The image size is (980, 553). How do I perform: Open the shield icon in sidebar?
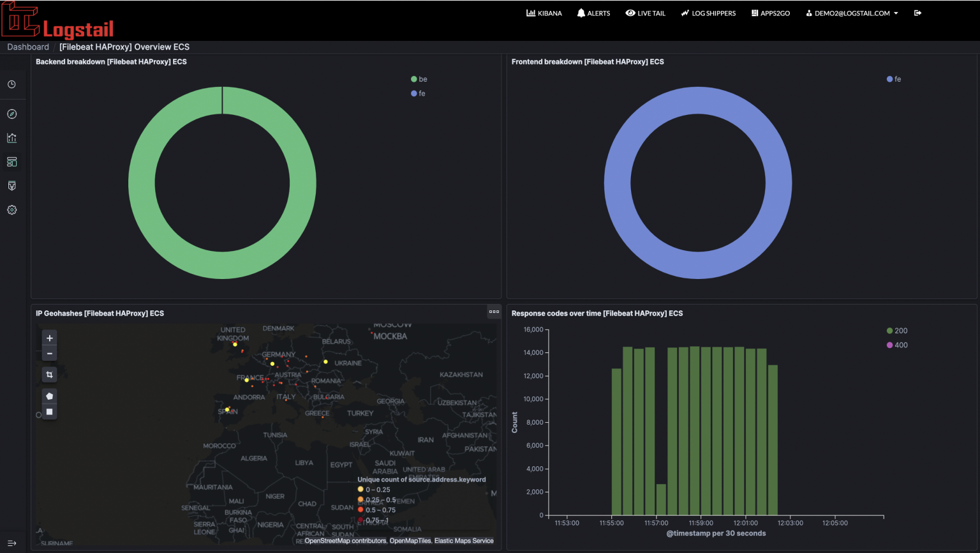click(11, 186)
